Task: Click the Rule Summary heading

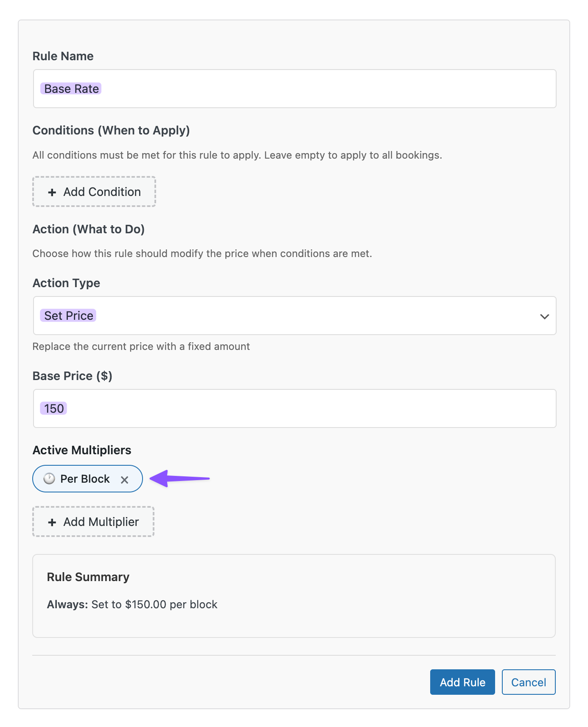Action: coord(88,577)
